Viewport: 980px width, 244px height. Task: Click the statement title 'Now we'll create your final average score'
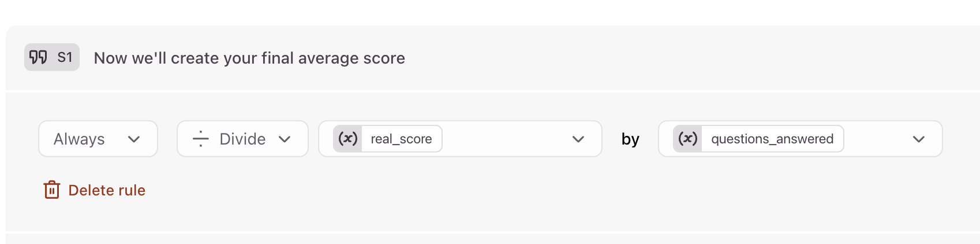pos(249,58)
